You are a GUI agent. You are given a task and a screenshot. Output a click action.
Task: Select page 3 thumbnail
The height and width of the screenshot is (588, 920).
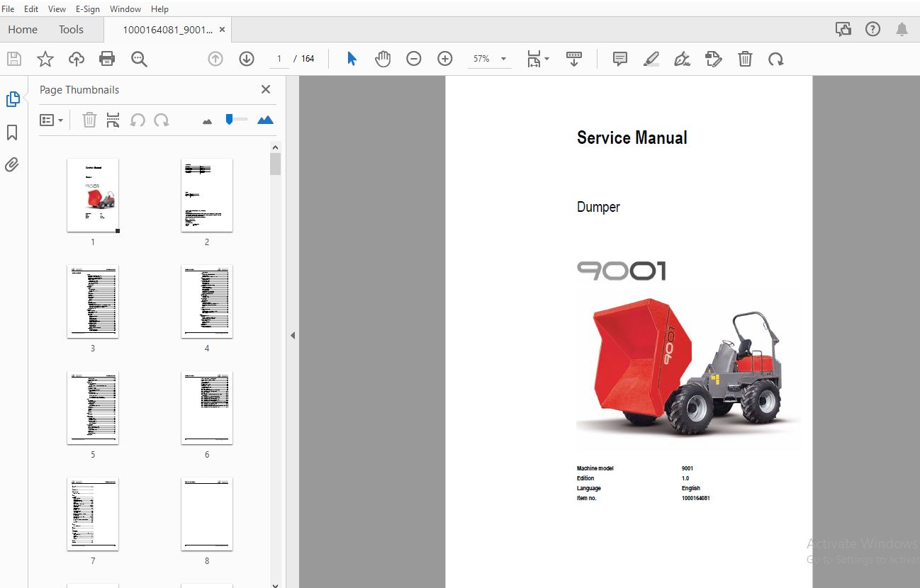(93, 302)
